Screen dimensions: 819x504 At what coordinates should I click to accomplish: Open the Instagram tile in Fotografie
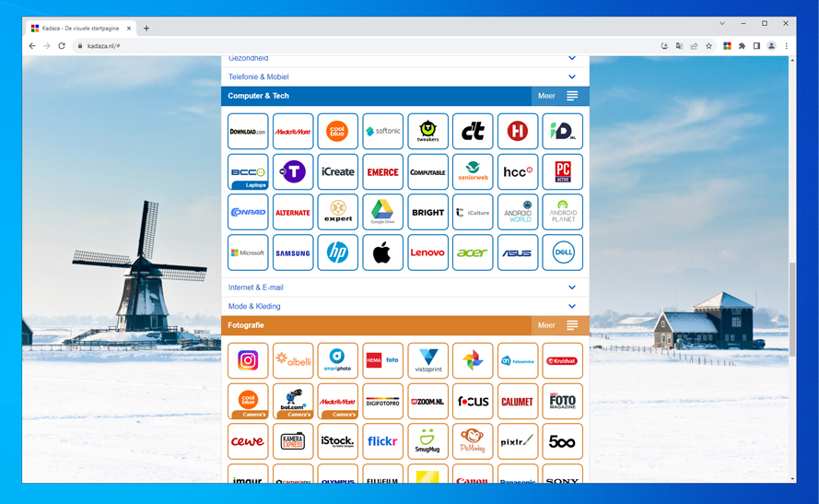coord(248,361)
